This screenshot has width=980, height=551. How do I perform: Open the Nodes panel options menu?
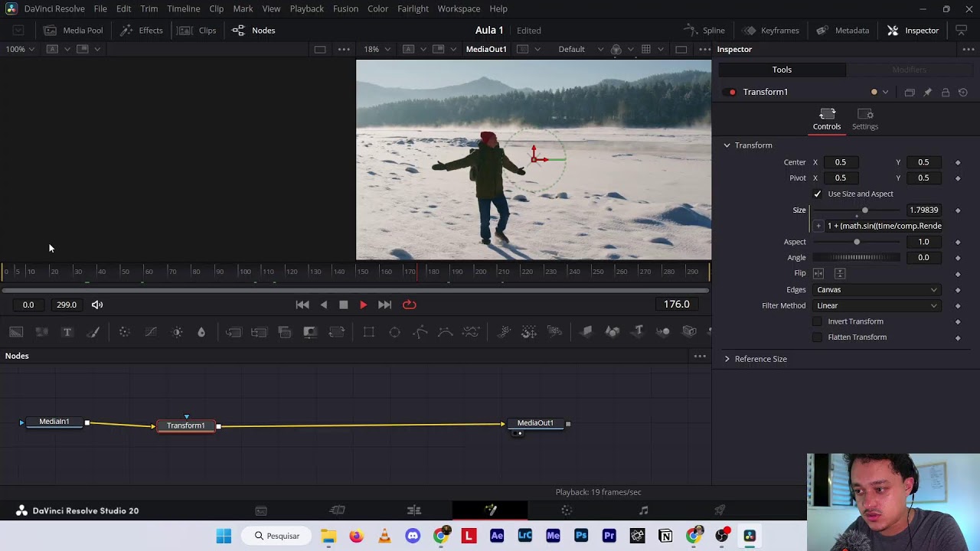pos(700,356)
